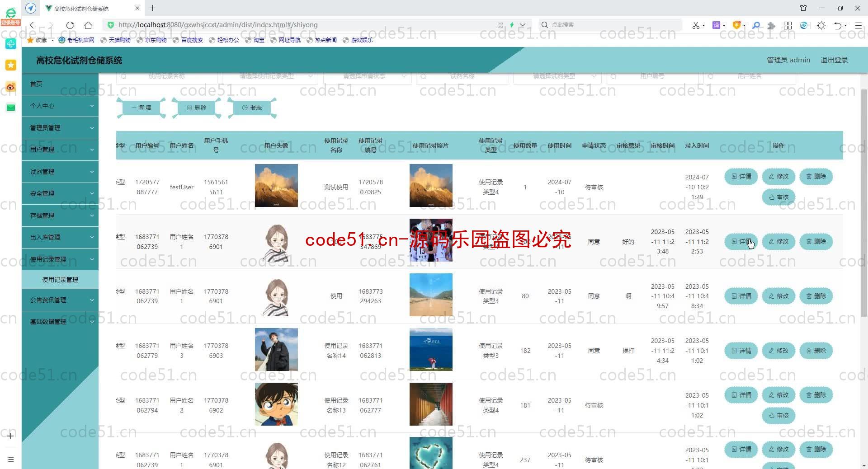Expand the 公告资讯管理 menu
Image resolution: width=868 pixels, height=469 pixels.
60,300
